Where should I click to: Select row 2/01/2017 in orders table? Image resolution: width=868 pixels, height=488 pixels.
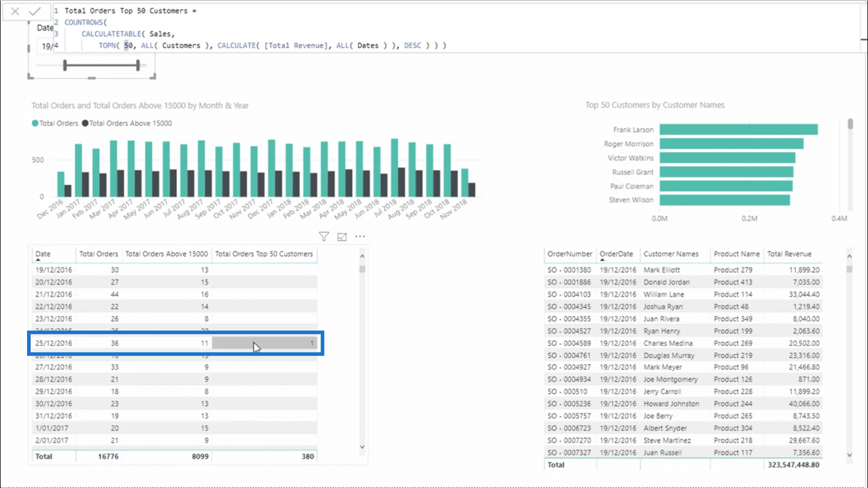pyautogui.click(x=175, y=440)
